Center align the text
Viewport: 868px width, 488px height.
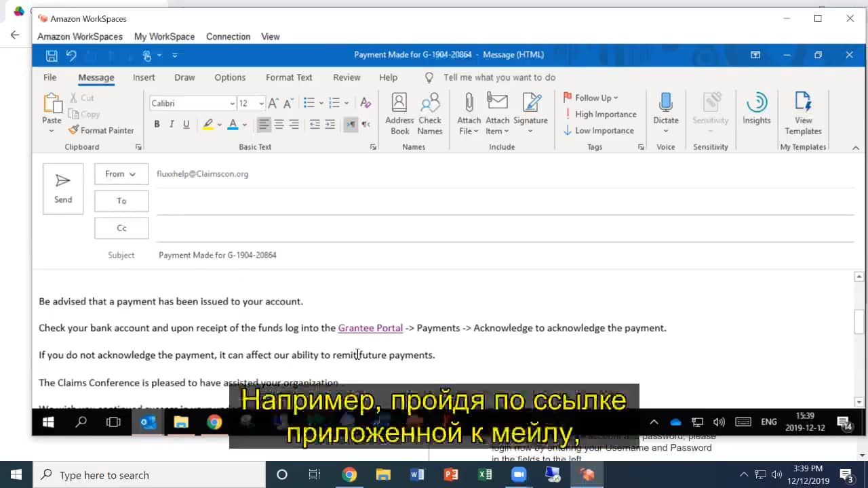coord(279,124)
